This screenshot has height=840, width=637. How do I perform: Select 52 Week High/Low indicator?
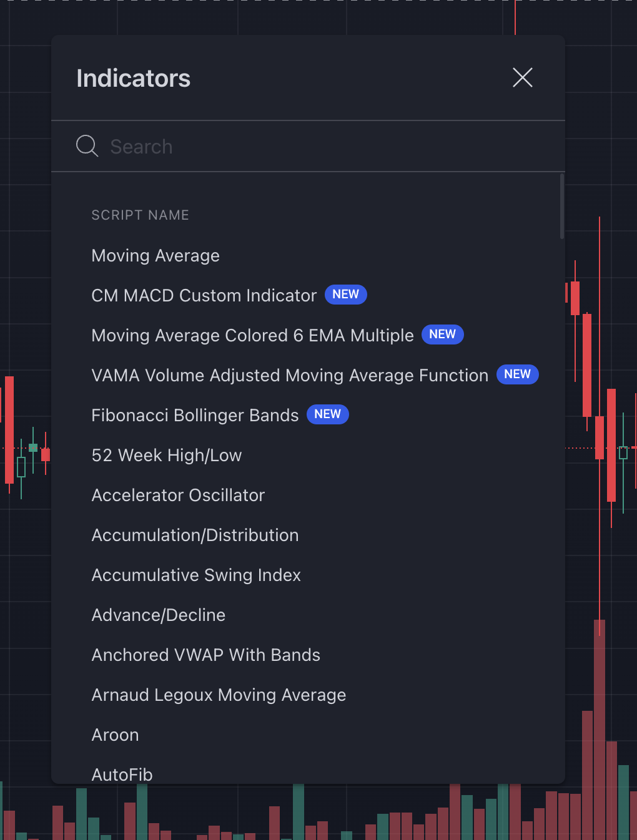click(x=167, y=456)
